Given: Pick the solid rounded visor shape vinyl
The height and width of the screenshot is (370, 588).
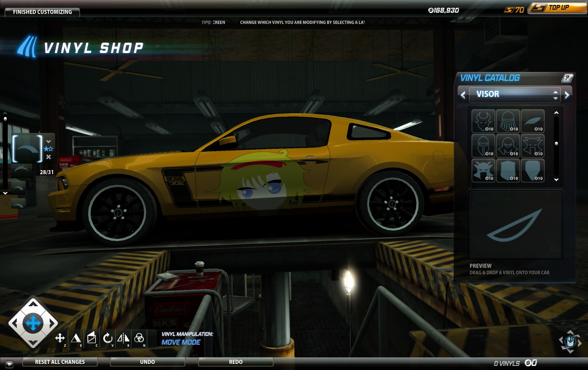Looking at the screenshot, I should pos(533,170).
